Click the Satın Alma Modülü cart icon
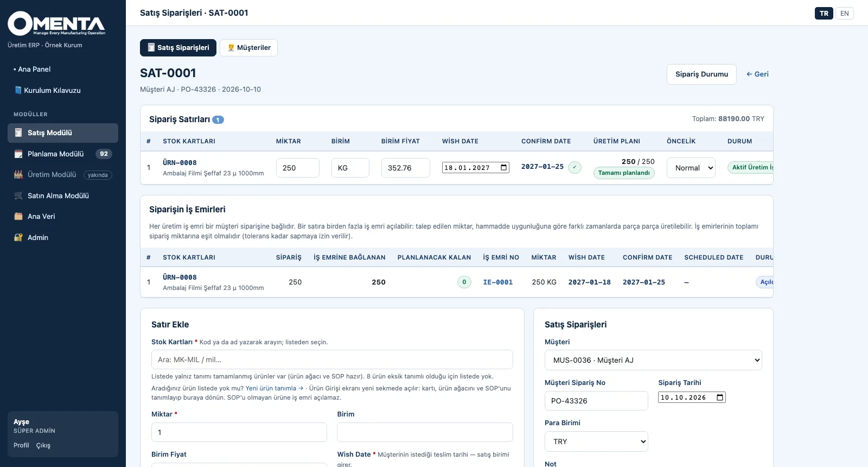Viewport: 868px width, 467px height. (x=18, y=195)
